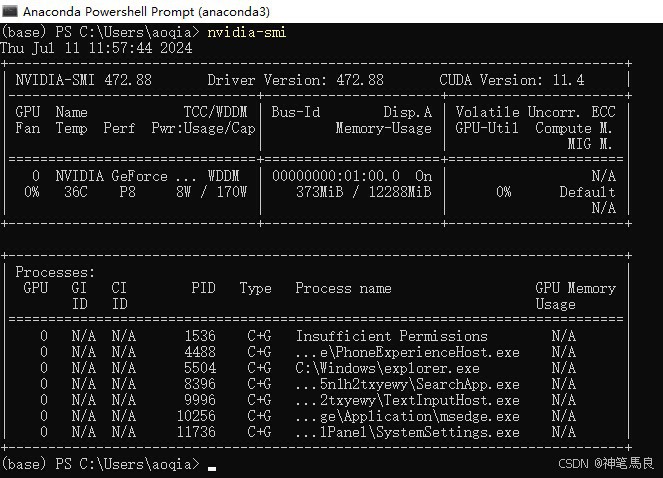This screenshot has width=663, height=478.
Task: Click the MIG M. header label
Action: coord(589,144)
